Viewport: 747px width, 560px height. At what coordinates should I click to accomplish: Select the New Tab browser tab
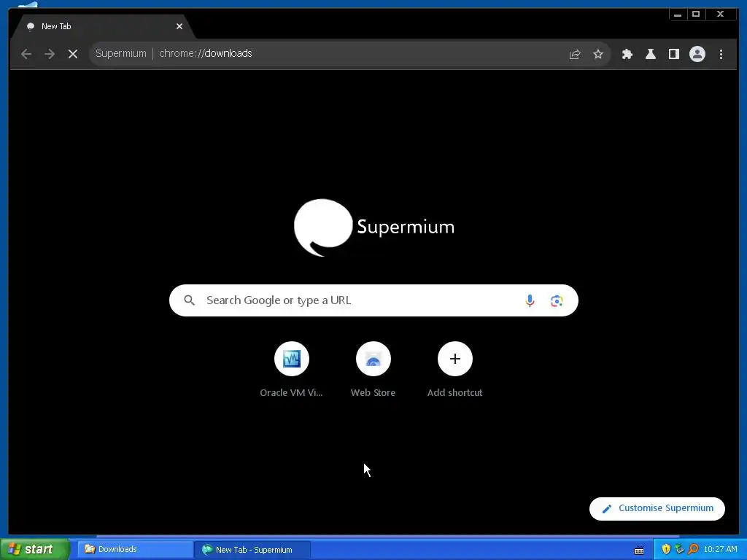click(x=102, y=27)
